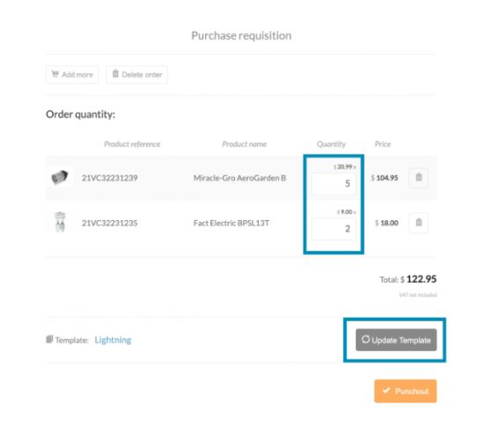Click the Add more button
Viewport: 493px width, 448px height.
click(x=72, y=75)
